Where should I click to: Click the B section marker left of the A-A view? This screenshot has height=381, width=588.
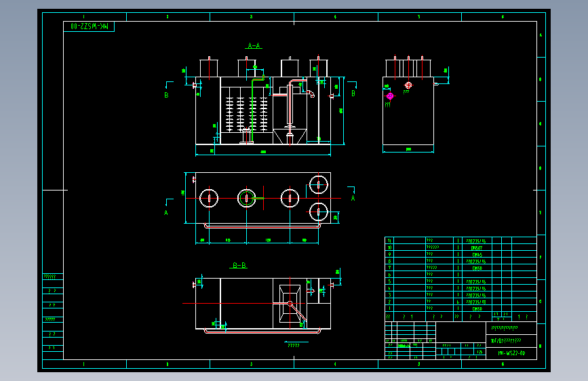(x=167, y=95)
